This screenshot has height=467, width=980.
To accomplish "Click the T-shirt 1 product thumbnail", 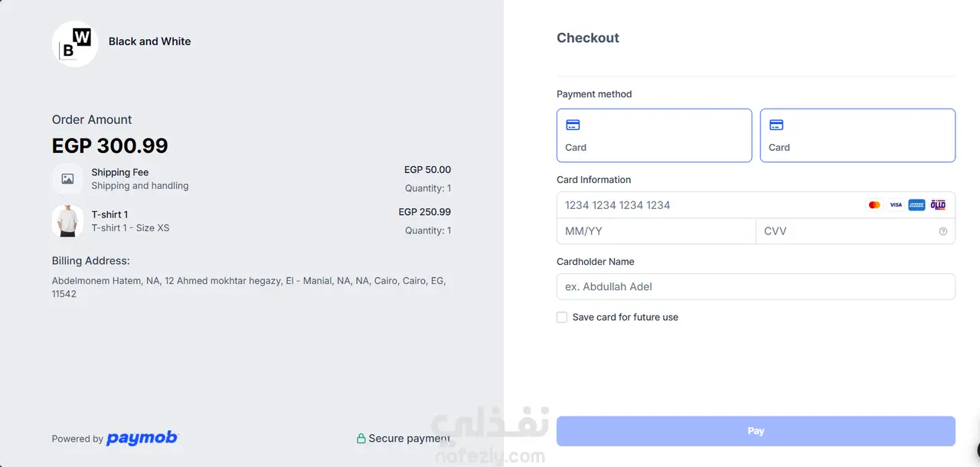I will 67,221.
